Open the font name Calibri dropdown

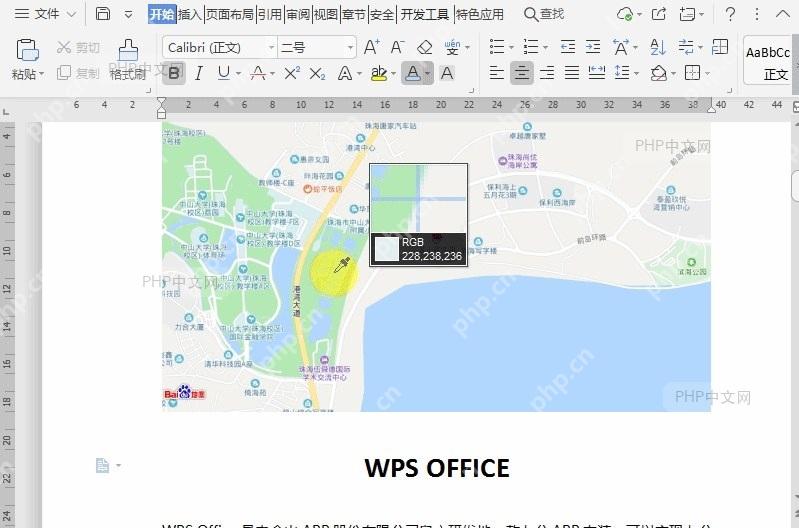coord(272,47)
